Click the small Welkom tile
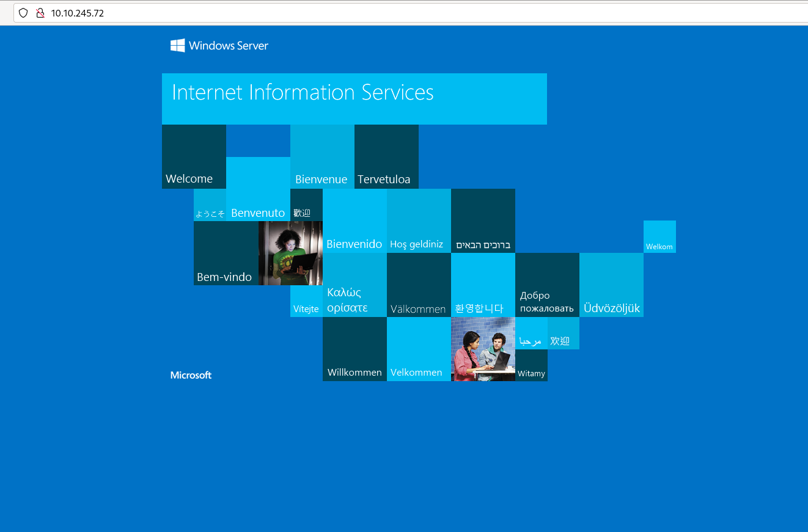808x532 pixels. (659, 236)
